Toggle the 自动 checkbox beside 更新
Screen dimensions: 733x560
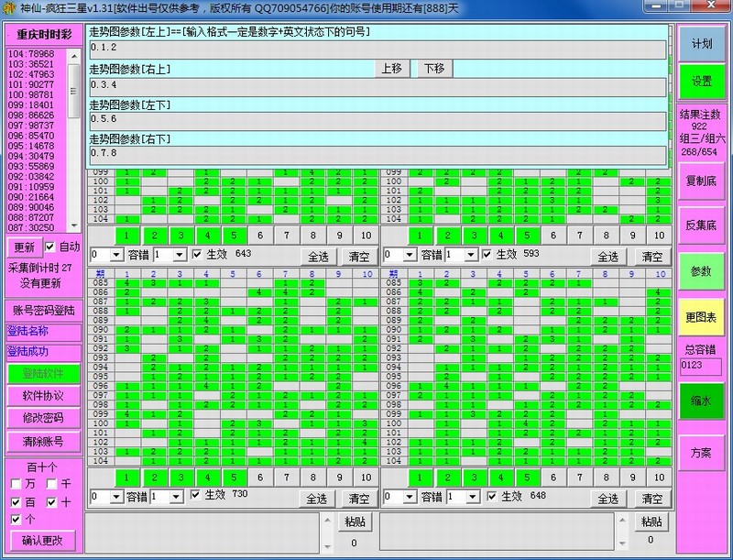pos(50,247)
